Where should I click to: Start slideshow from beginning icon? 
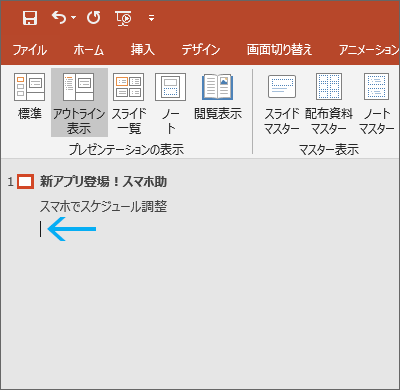123,18
